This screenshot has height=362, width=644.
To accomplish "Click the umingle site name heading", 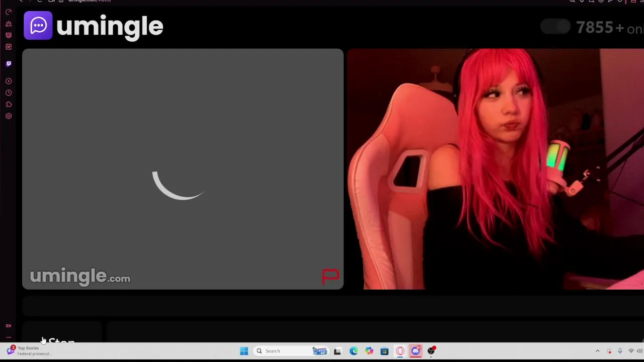I will coord(110,26).
